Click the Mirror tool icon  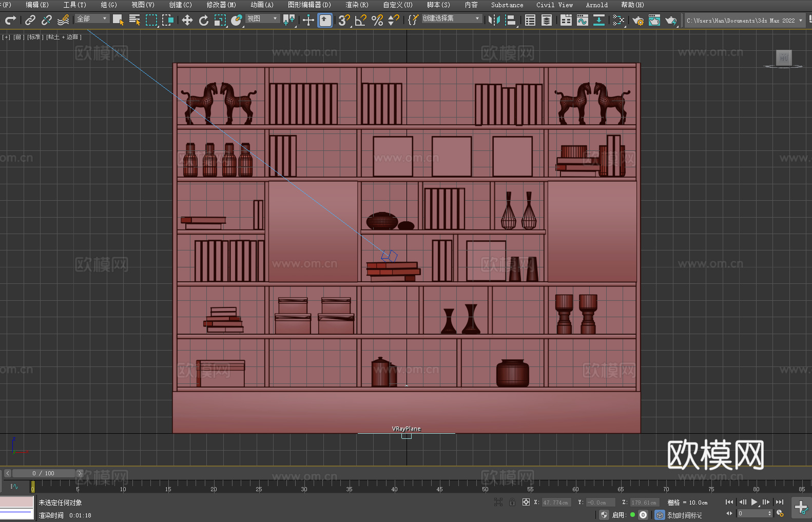[494, 20]
